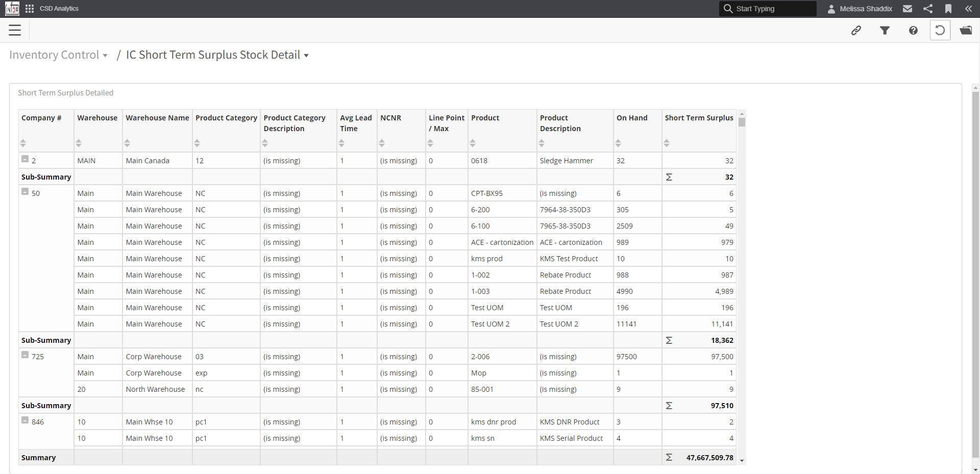Open the mail envelope icon
The image size is (980, 474).
[908, 9]
